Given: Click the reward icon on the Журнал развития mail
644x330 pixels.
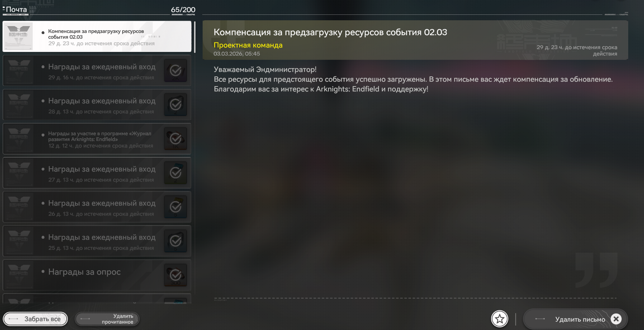Looking at the screenshot, I should click(x=176, y=139).
